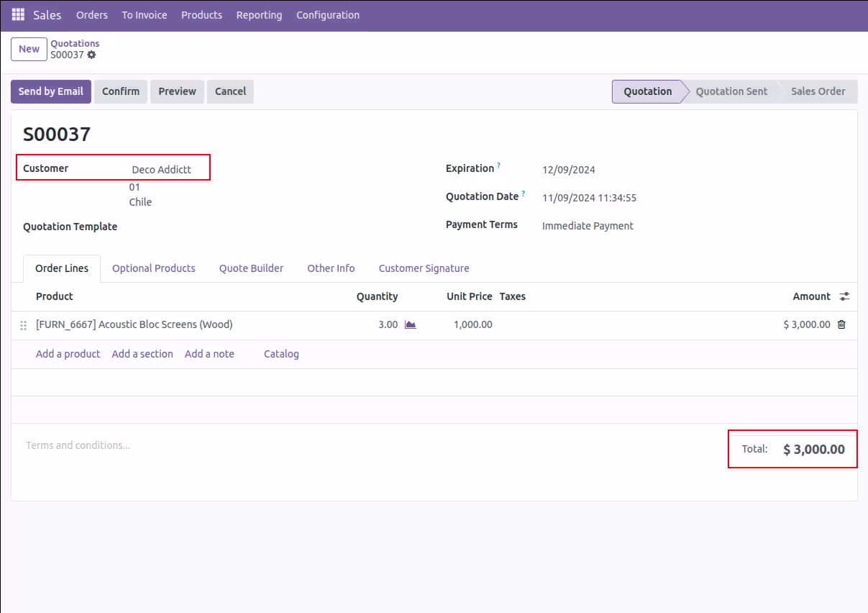The height and width of the screenshot is (613, 868).
Task: Open the To Invoice menu
Action: tap(145, 15)
